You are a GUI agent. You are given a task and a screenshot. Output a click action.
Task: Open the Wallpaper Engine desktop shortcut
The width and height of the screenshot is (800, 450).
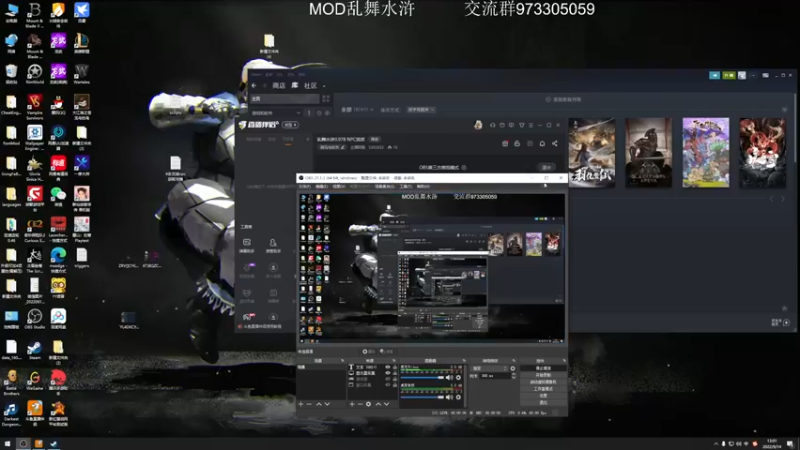[x=35, y=138]
